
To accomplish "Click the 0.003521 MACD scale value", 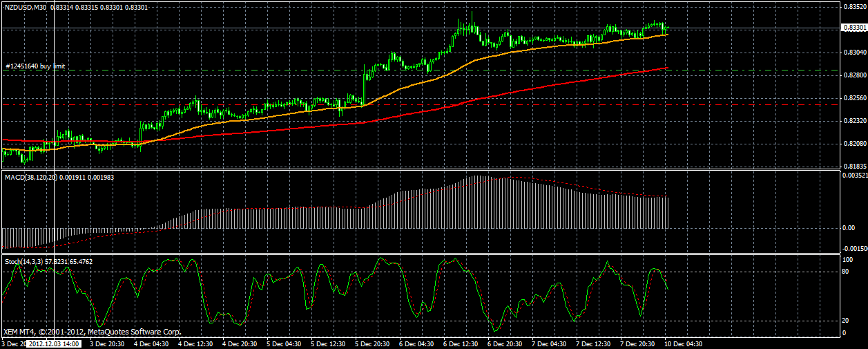I will [853, 176].
